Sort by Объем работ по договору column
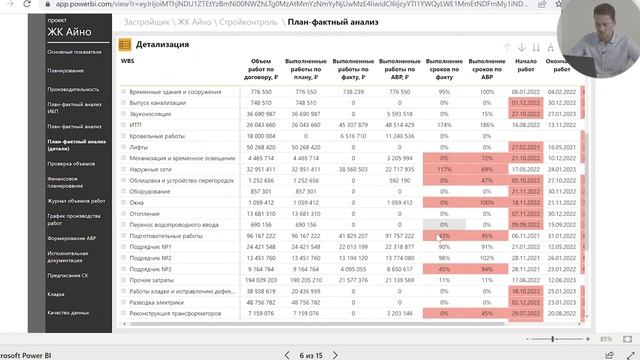This screenshot has width=640, height=360. pos(261,69)
